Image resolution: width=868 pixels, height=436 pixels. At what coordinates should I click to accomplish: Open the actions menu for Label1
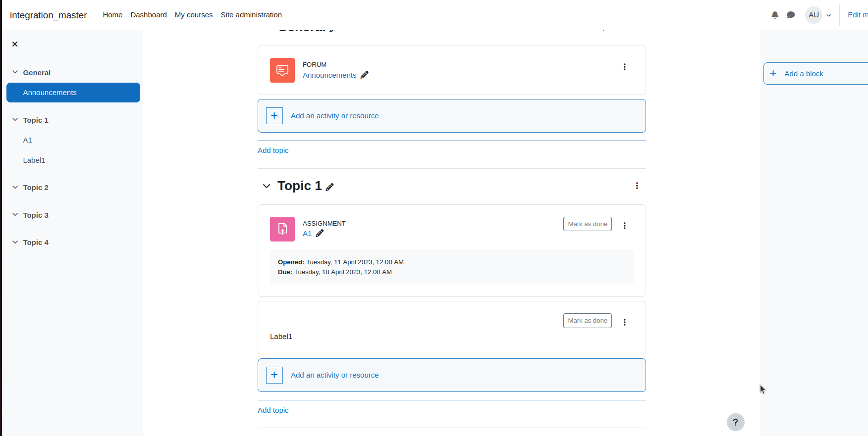(x=624, y=322)
